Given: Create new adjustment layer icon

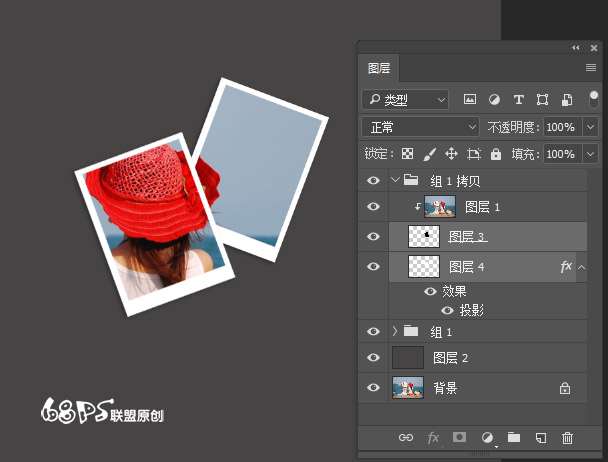Looking at the screenshot, I should point(487,437).
